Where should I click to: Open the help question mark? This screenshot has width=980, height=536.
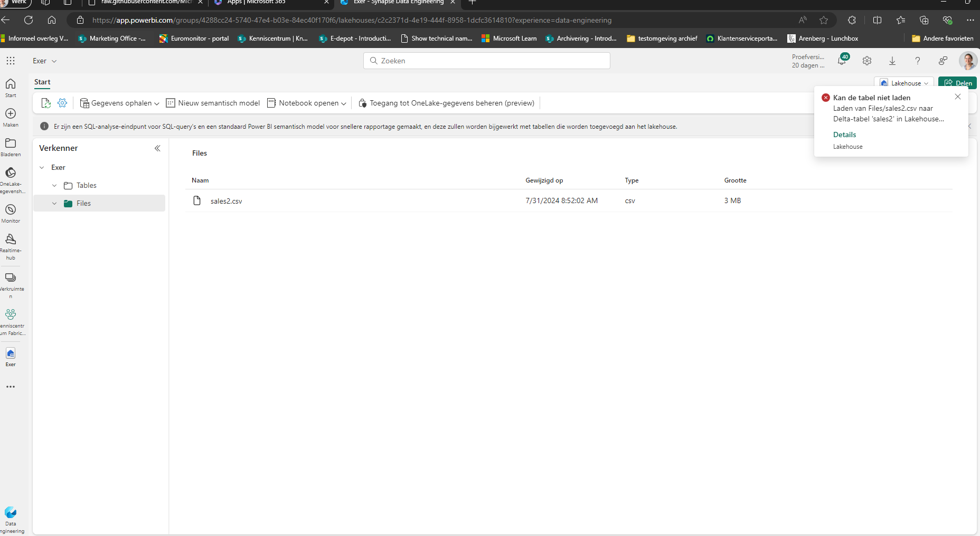click(918, 61)
